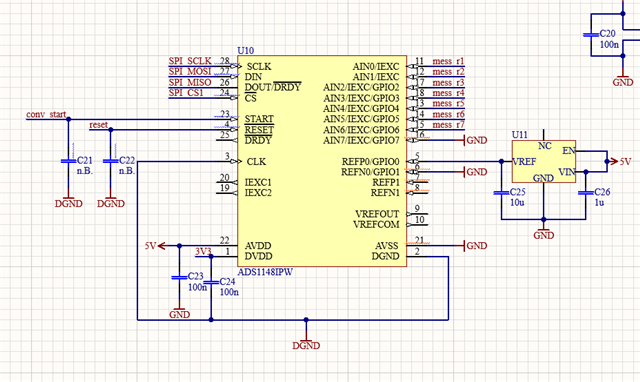Select capacitor C23 symbol

pyautogui.click(x=179, y=278)
